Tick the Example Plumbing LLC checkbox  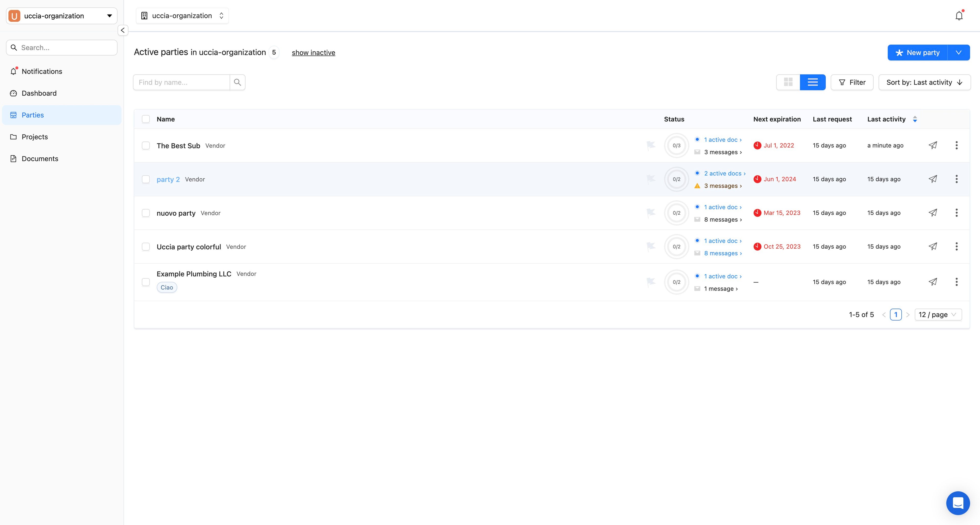(x=146, y=282)
